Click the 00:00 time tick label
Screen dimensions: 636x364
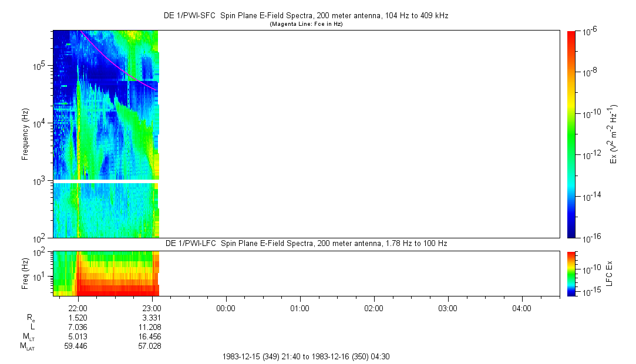coord(226,308)
